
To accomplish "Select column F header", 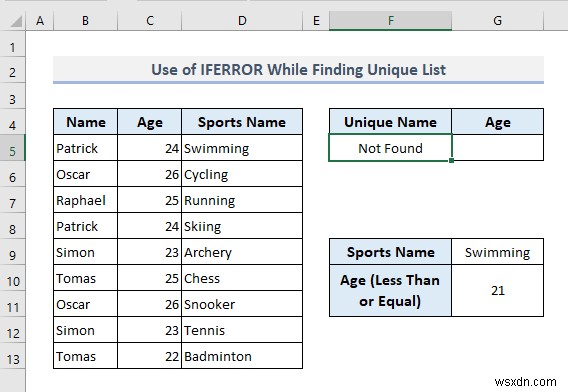I will [390, 21].
